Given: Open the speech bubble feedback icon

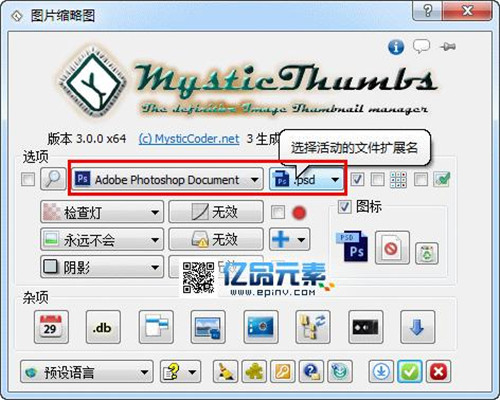Looking at the screenshot, I should tap(422, 47).
